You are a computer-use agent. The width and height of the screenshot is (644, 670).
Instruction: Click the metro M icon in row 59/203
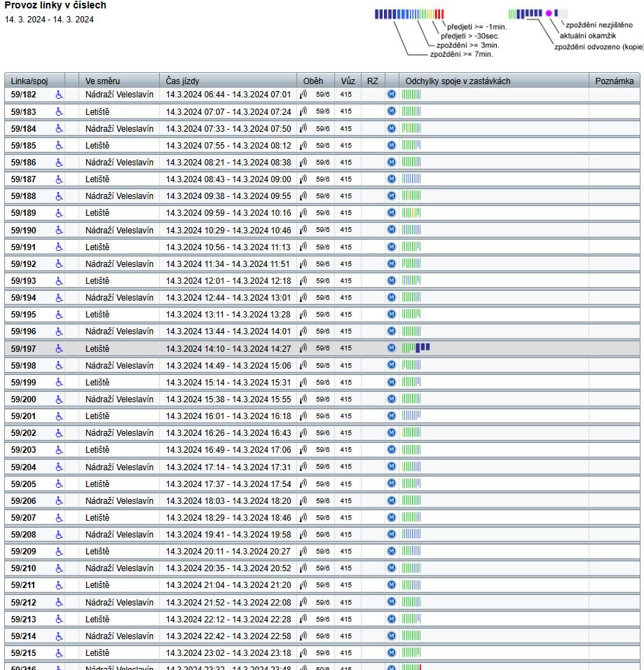click(392, 449)
